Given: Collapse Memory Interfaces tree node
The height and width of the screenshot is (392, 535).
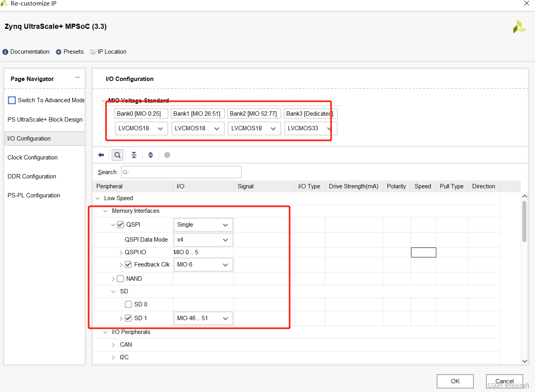Looking at the screenshot, I should click(105, 211).
